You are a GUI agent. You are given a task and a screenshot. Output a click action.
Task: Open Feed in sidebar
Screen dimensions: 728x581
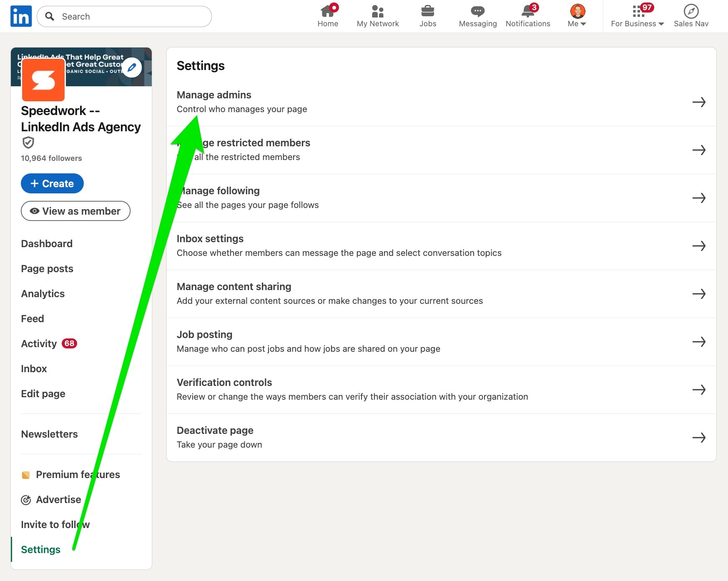tap(33, 318)
